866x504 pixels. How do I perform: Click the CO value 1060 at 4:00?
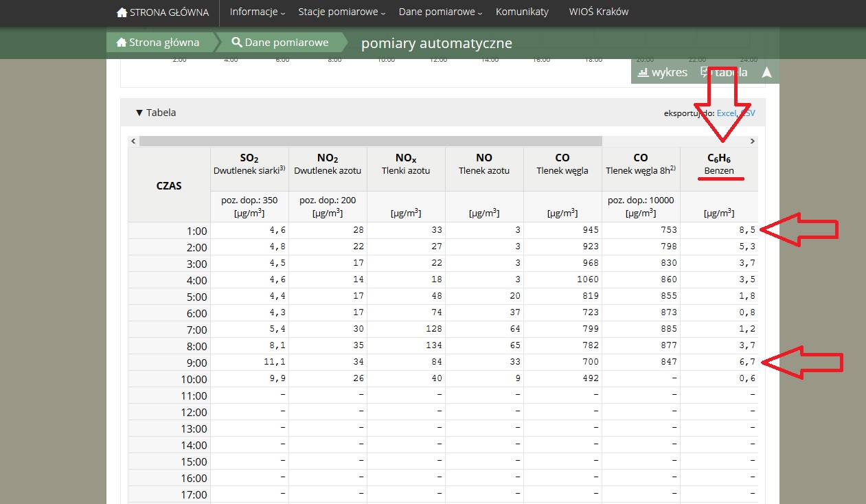point(588,279)
